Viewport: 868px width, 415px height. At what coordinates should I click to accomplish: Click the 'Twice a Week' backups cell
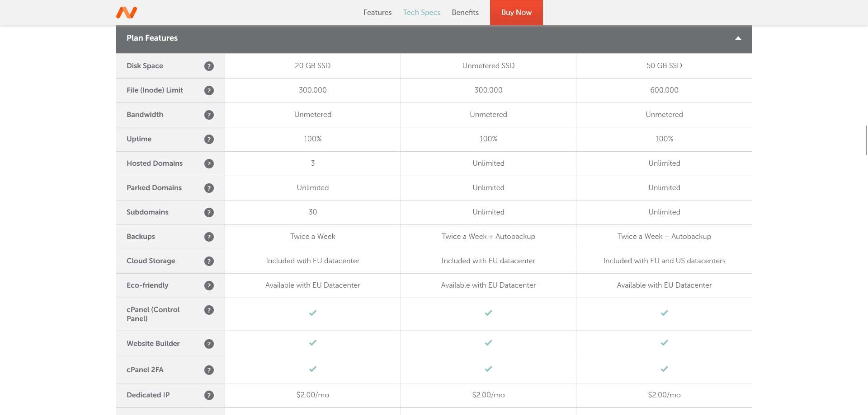click(313, 236)
